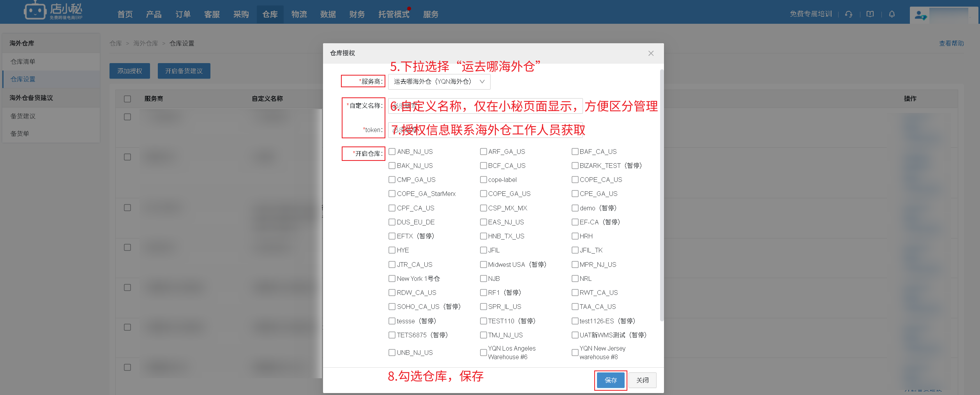Open the 查看帮助 link
This screenshot has height=395, width=980.
pos(951,43)
